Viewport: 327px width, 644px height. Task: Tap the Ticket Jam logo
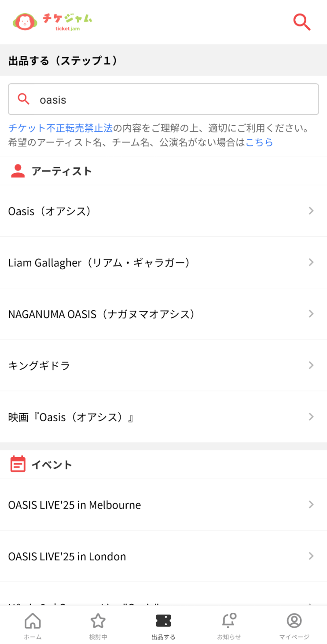(x=53, y=21)
